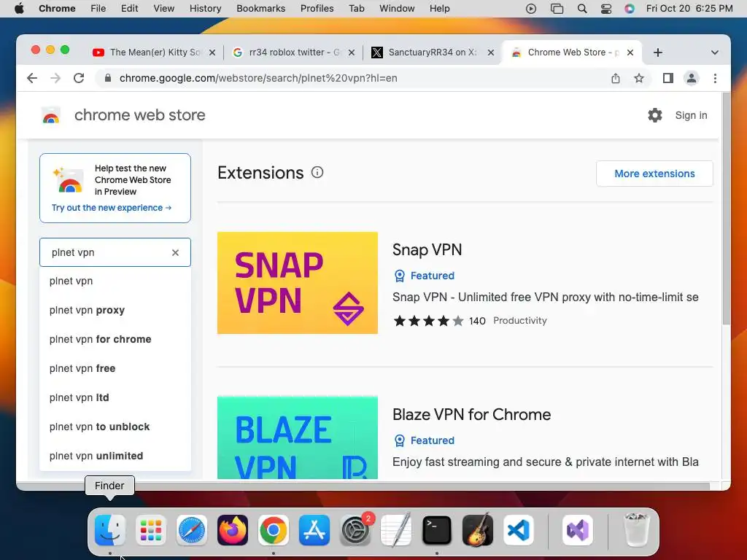Image resolution: width=747 pixels, height=560 pixels.
Task: Toggle the Chrome side panel
Action: [668, 78]
